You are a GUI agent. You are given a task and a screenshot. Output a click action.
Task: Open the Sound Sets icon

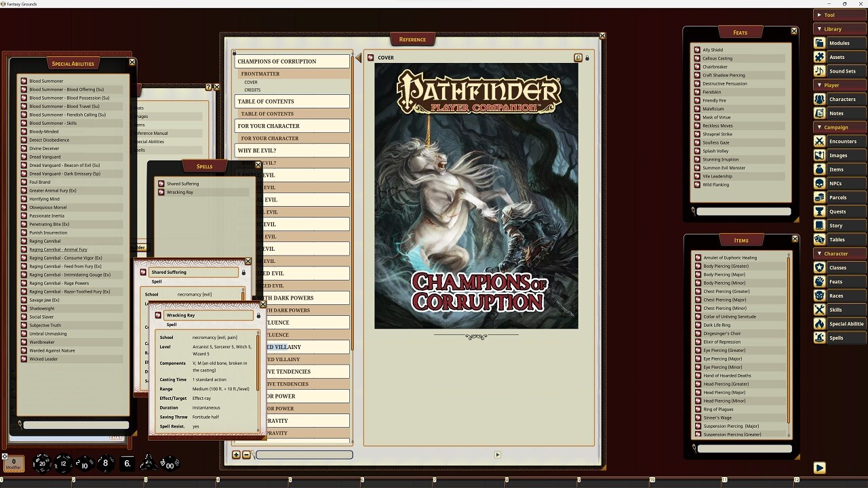820,70
